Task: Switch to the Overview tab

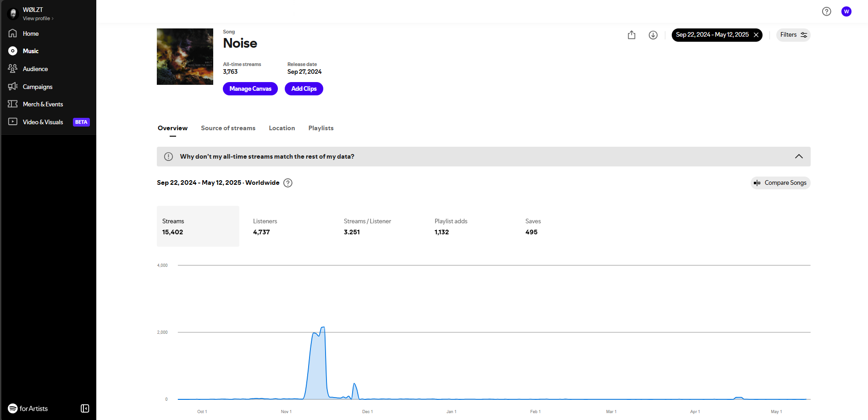Action: coord(172,128)
